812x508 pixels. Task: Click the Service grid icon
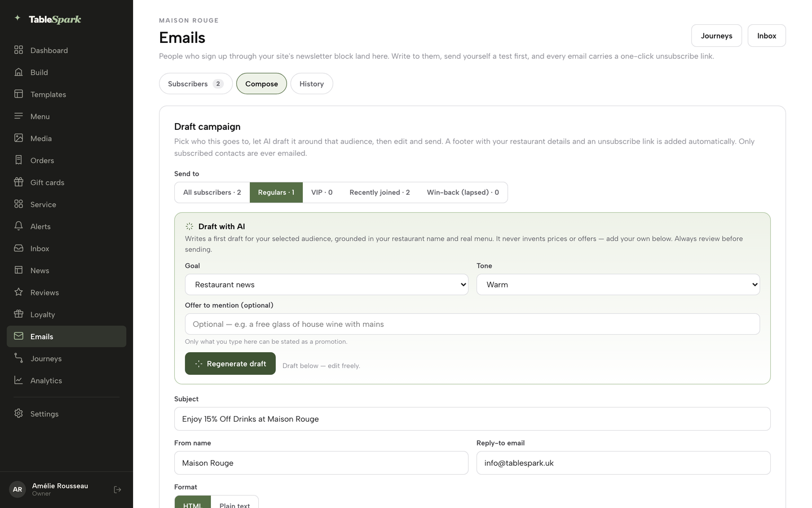(19, 204)
